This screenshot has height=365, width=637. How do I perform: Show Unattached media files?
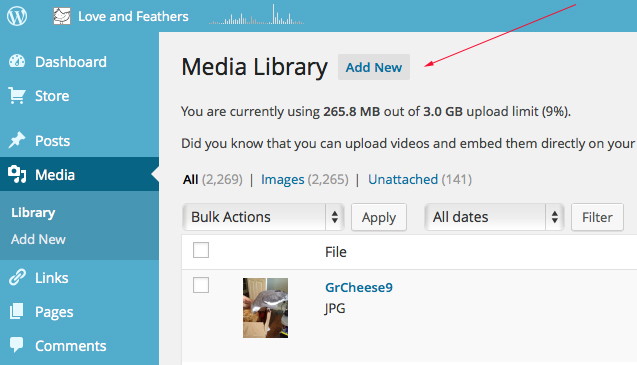(403, 179)
